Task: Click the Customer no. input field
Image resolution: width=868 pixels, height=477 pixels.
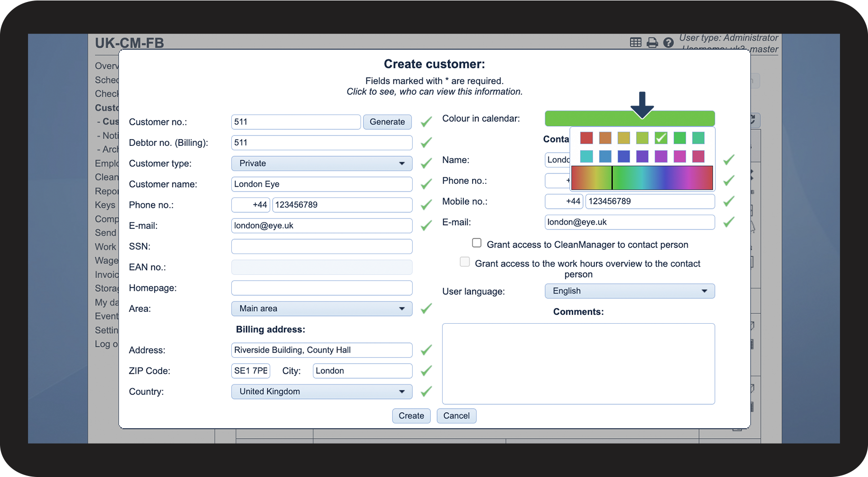Action: (296, 122)
